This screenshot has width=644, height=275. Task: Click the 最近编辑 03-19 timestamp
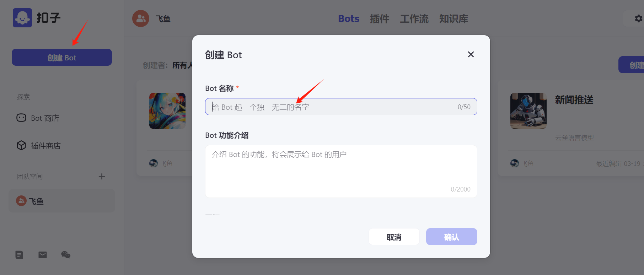[x=618, y=163]
